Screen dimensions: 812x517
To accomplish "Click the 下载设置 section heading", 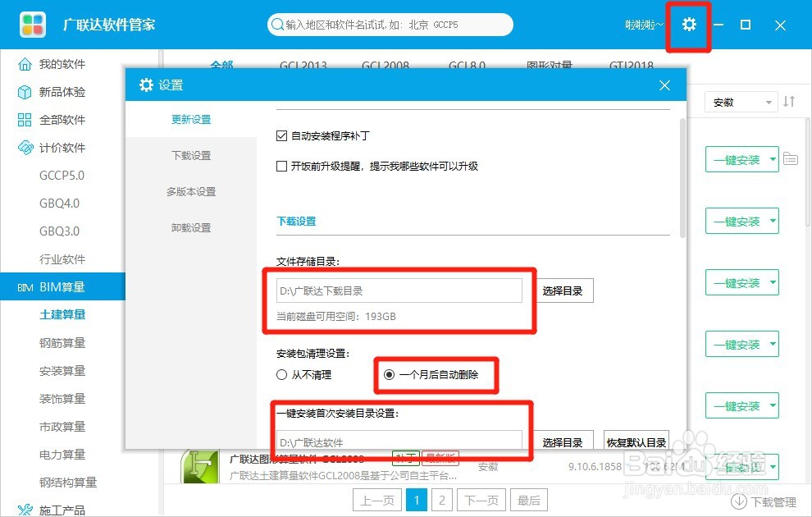I will 296,222.
